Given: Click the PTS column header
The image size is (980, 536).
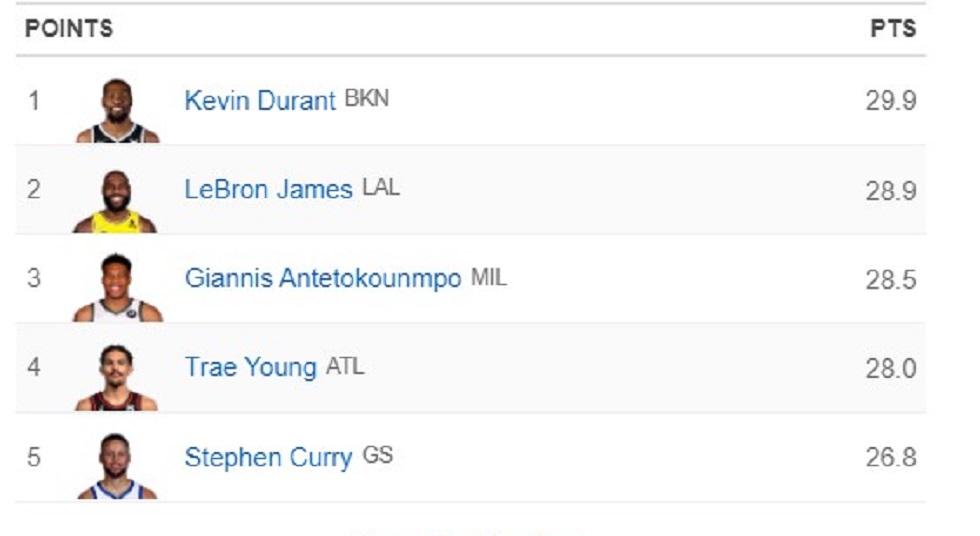Looking at the screenshot, I should 893,29.
